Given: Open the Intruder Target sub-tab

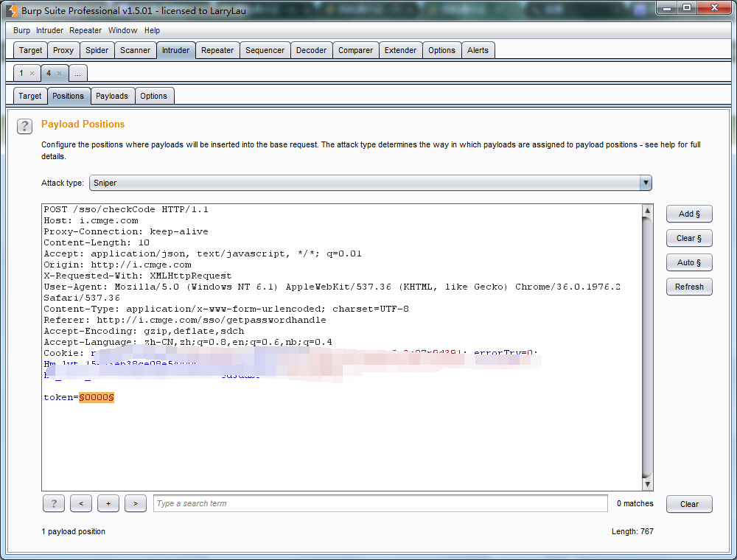Looking at the screenshot, I should click(30, 96).
